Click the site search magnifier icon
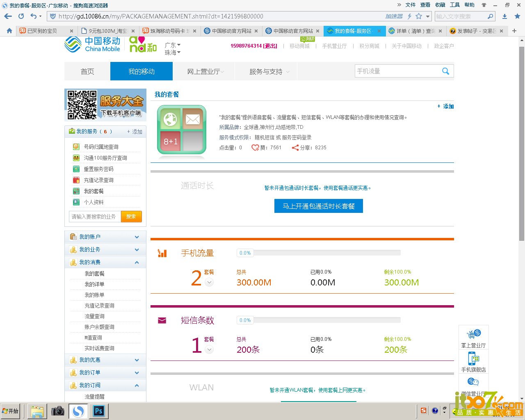This screenshot has height=420, width=525. (x=446, y=71)
